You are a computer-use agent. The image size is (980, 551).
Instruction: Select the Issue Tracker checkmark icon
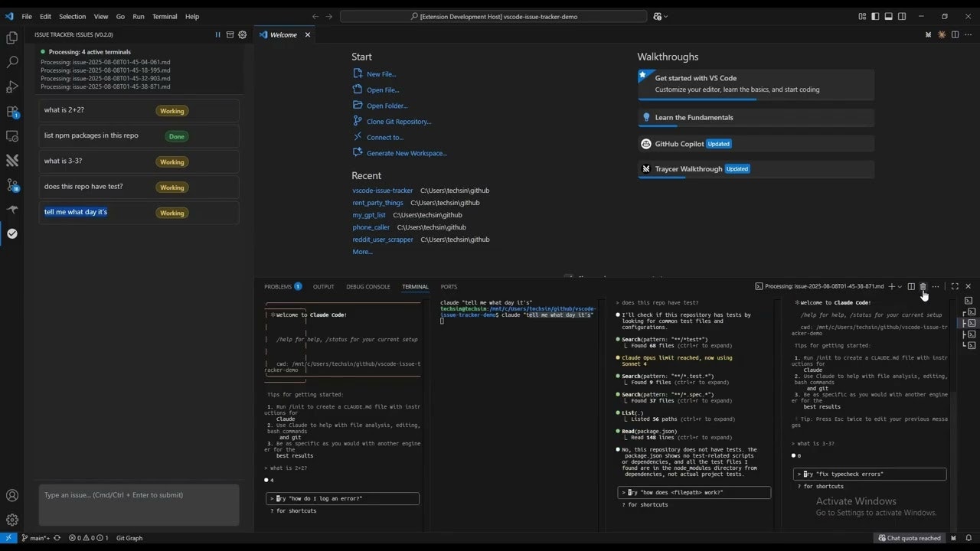pyautogui.click(x=11, y=234)
